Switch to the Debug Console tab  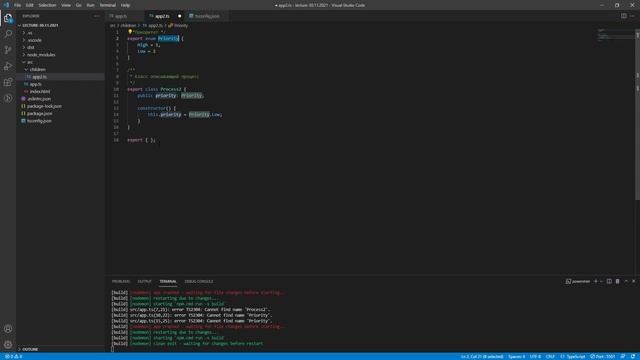199,281
